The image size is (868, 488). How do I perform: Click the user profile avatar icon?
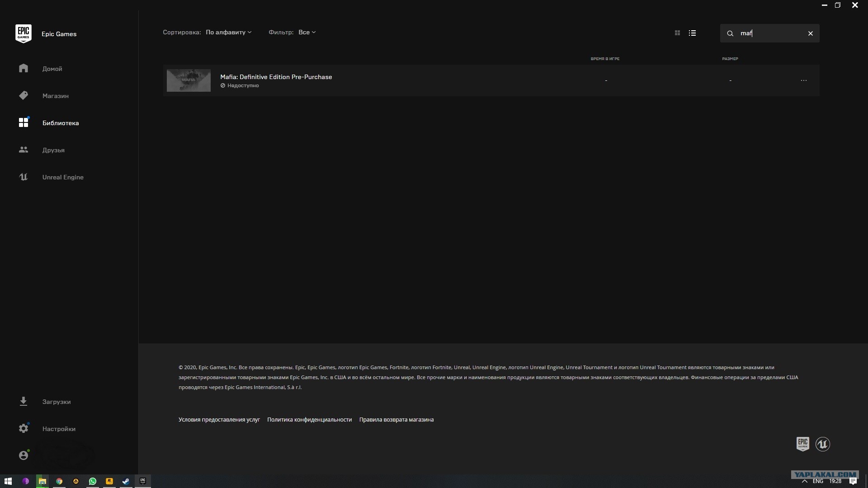pyautogui.click(x=24, y=455)
